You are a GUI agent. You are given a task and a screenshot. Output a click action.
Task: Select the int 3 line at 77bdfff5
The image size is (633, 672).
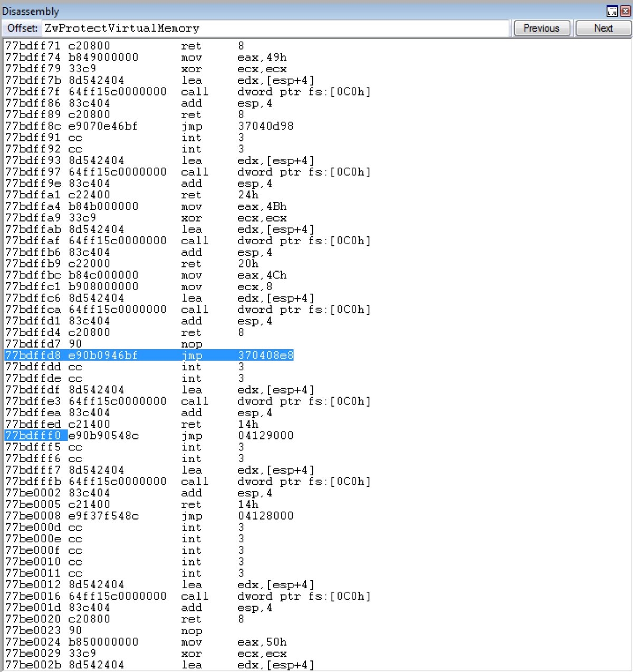[x=124, y=447]
